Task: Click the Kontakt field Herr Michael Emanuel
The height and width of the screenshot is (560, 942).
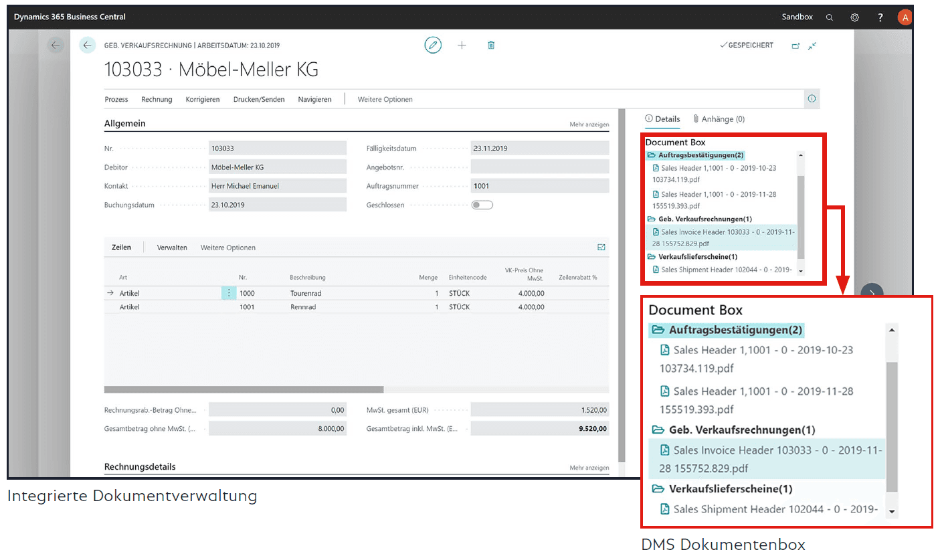Action: coord(278,186)
